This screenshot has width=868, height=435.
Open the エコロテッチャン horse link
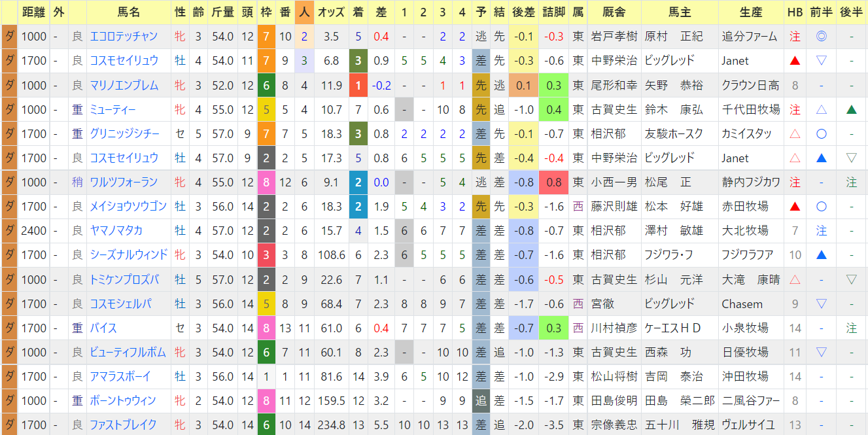click(x=123, y=37)
